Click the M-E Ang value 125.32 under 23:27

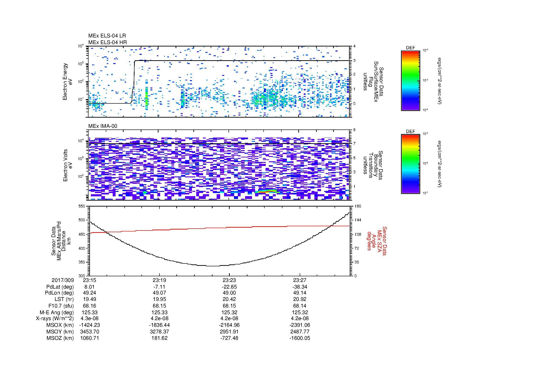pyautogui.click(x=300, y=312)
